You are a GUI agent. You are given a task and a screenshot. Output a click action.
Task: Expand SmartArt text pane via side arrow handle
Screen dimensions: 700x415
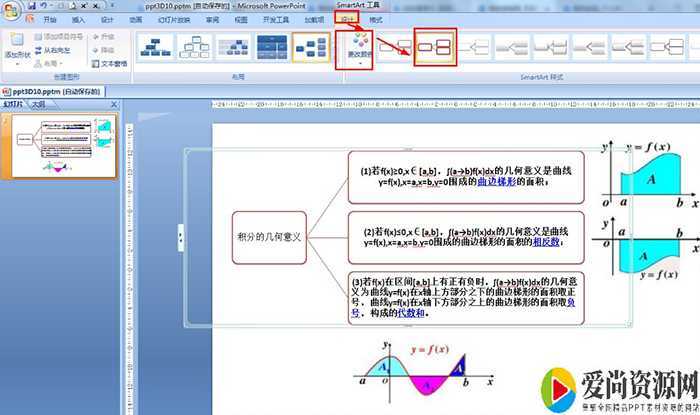coord(180,237)
